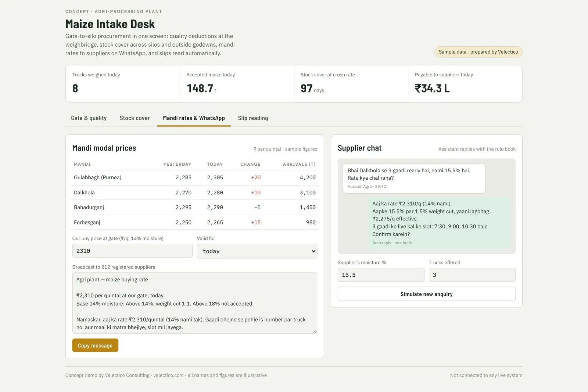Click the Stock cover at crush rate card
The image size is (588, 392).
(351, 84)
